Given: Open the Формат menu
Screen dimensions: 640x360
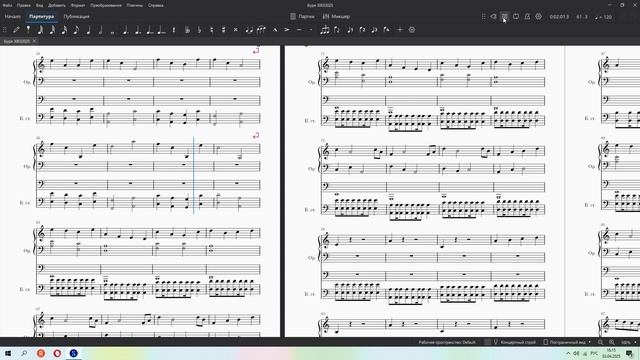Looking at the screenshot, I should tap(78, 5).
